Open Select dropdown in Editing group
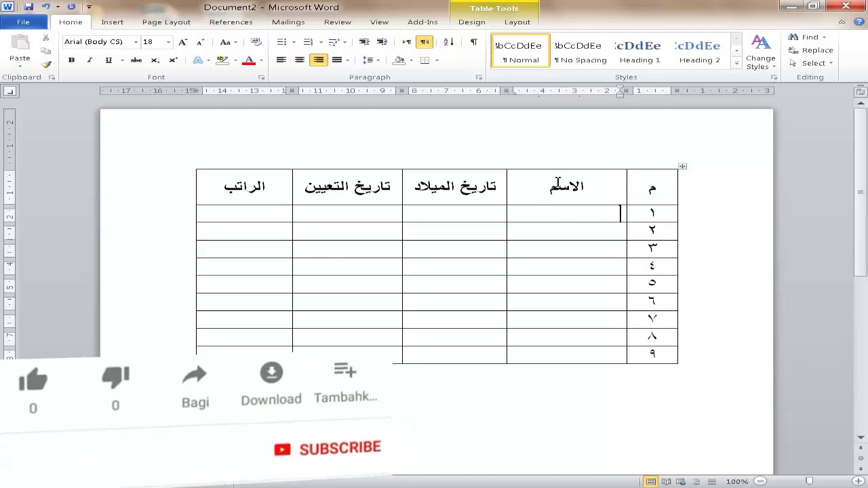Viewport: 868px width, 488px height. [811, 63]
